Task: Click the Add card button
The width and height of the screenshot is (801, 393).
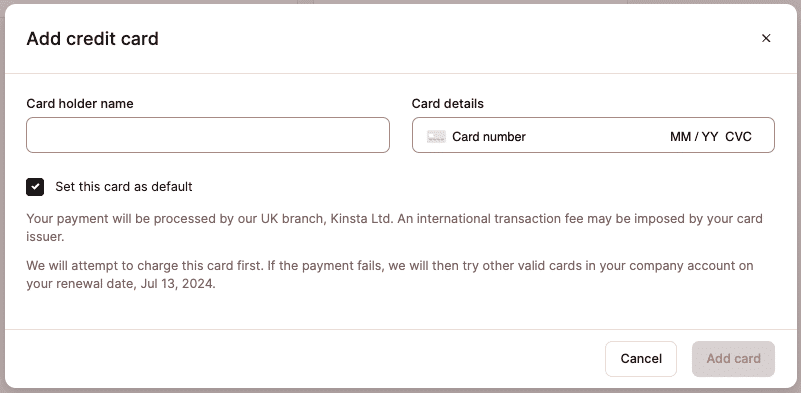Action: [x=734, y=359]
